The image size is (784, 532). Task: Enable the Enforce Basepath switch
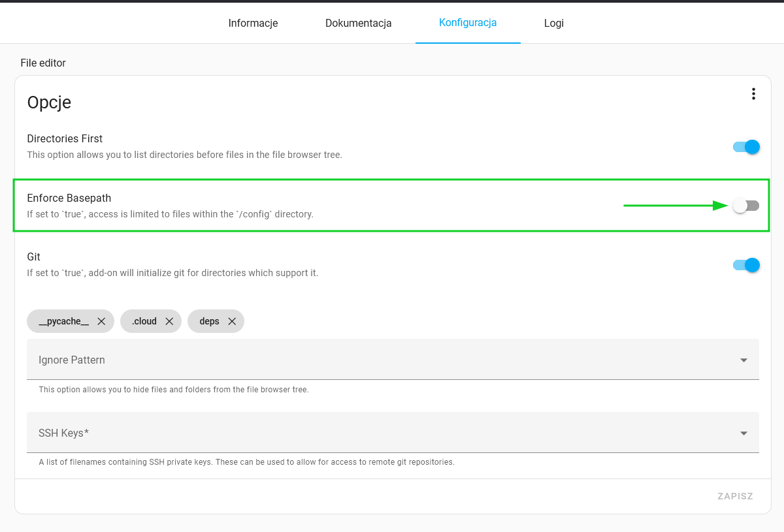(746, 206)
